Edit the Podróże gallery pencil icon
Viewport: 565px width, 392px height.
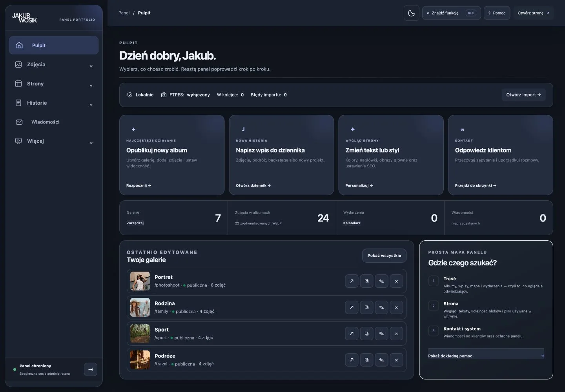click(381, 360)
